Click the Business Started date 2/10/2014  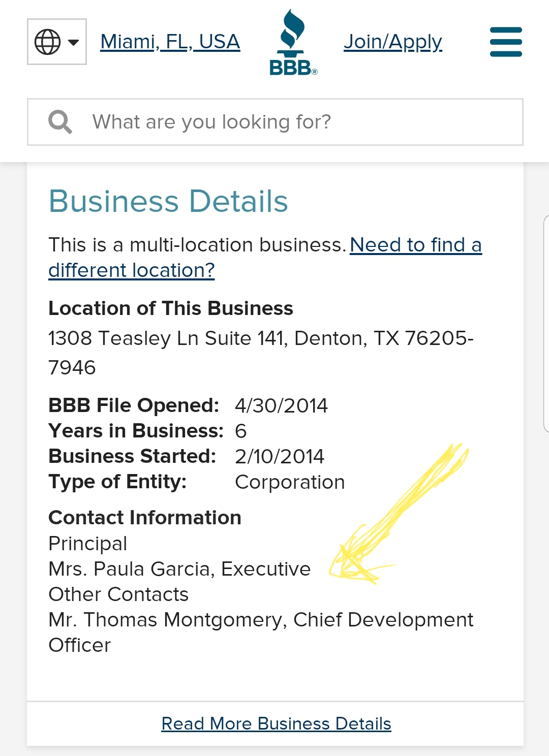pyautogui.click(x=280, y=456)
